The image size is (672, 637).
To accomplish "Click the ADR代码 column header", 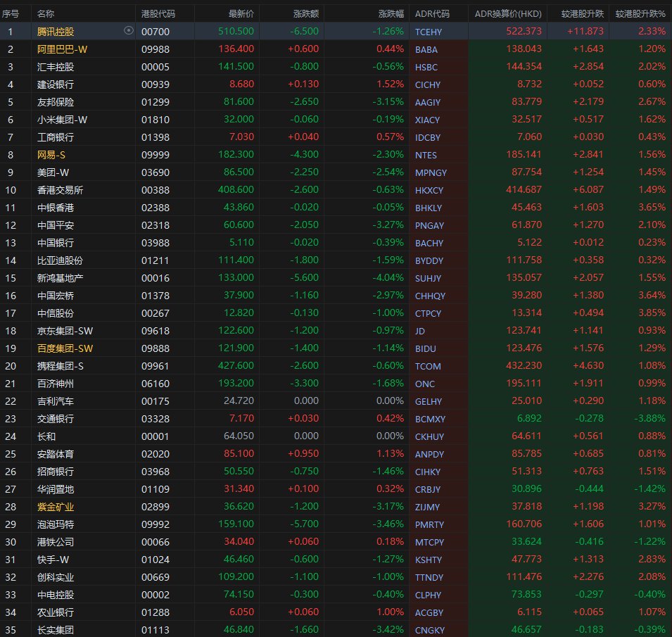I will pos(432,14).
